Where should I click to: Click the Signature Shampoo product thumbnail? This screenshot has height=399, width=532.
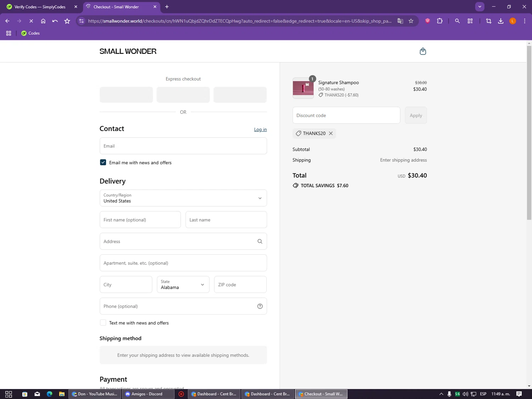pyautogui.click(x=303, y=88)
